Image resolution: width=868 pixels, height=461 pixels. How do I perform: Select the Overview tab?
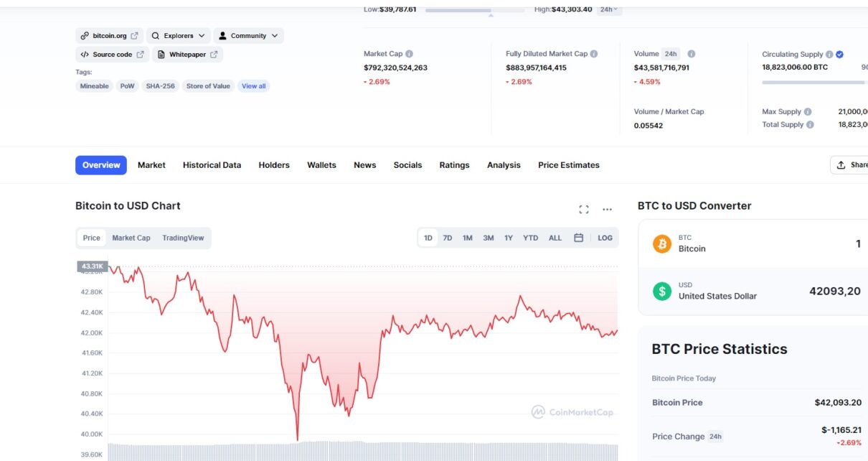click(x=101, y=165)
